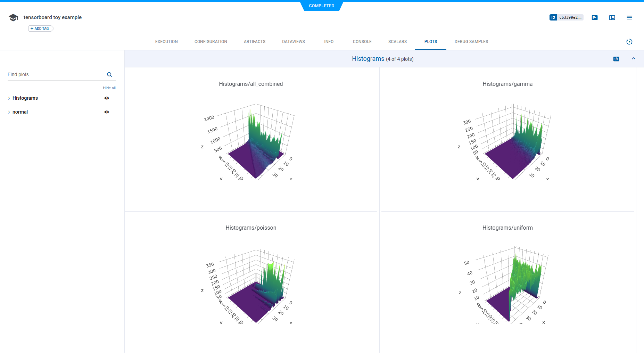
Task: Switch to the SCALARS tab
Action: click(397, 42)
